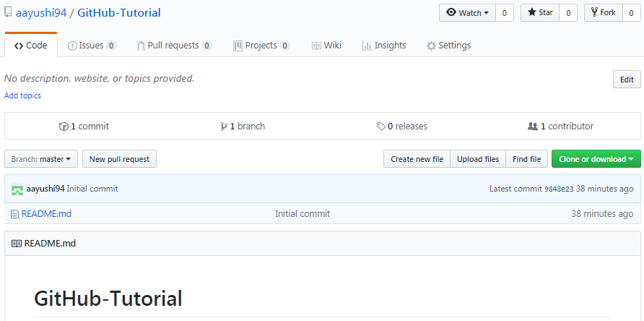
Task: View the 1 commit history link
Action: coord(84,127)
